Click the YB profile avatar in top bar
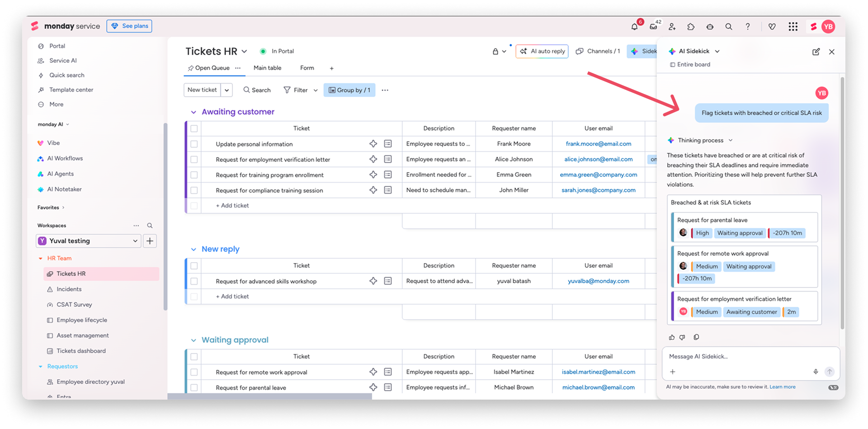Screen dimensions: 868x429 coord(828,27)
